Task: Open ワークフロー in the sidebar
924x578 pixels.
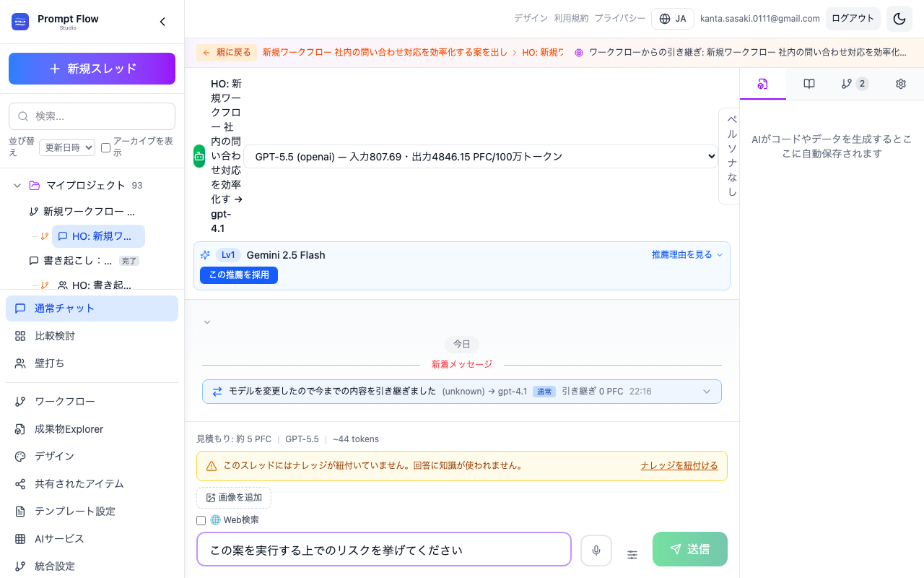Action: [x=92, y=402]
